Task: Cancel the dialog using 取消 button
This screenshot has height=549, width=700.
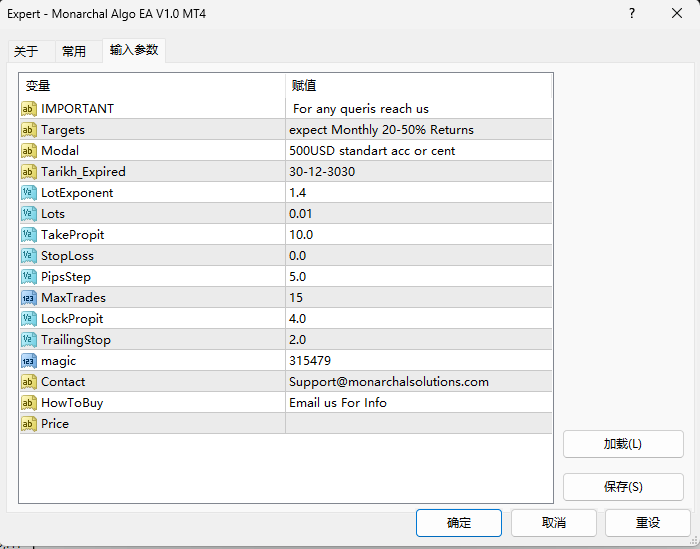Action: coord(554,523)
